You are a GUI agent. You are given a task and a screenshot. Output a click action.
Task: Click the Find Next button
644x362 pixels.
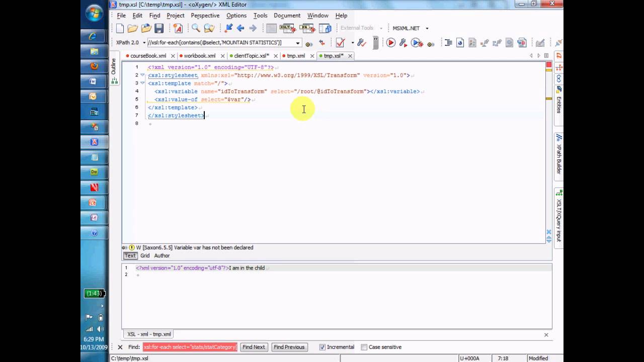click(254, 347)
